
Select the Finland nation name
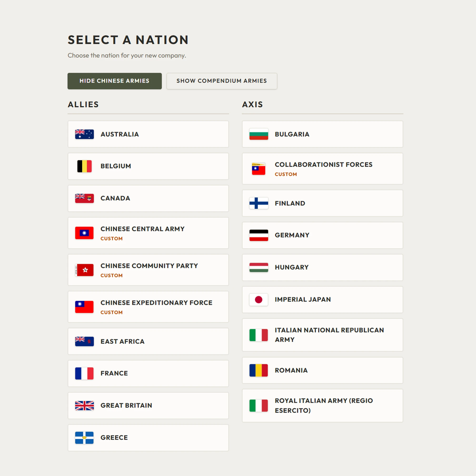[290, 203]
